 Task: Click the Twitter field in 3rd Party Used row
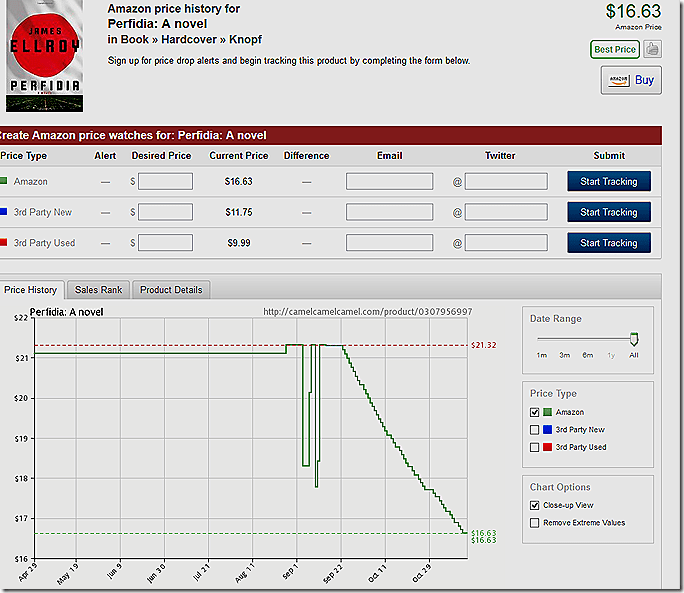[x=506, y=243]
